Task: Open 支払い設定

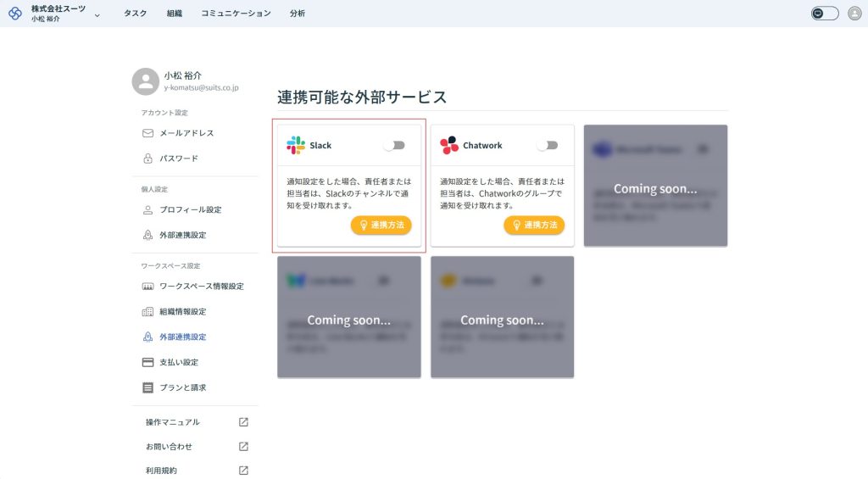Action: 179,362
